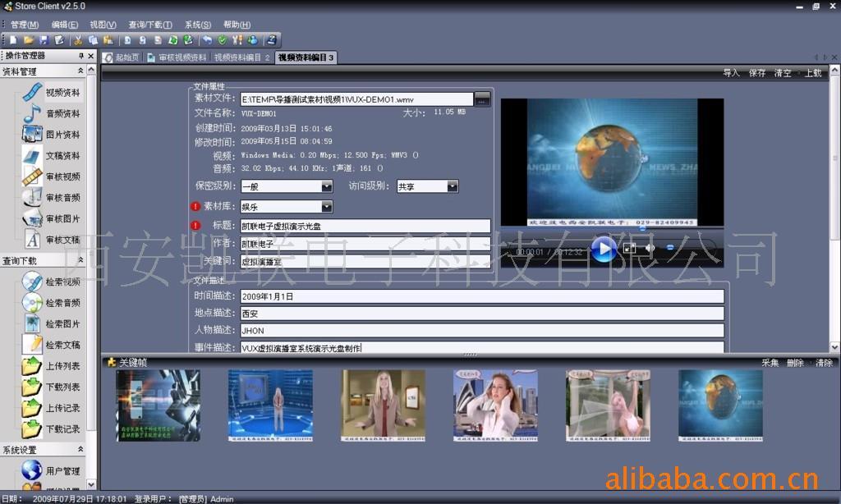Open the 访问级别 dropdown
The width and height of the screenshot is (841, 504).
tap(453, 186)
